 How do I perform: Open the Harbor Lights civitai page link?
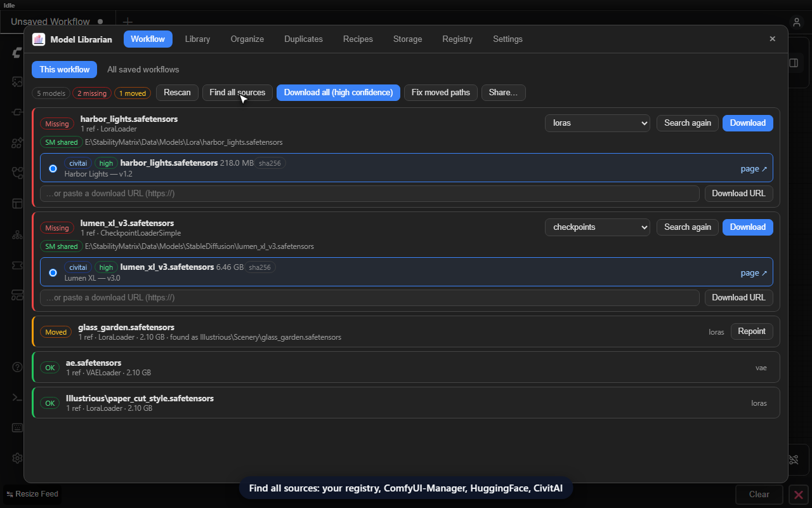(754, 169)
